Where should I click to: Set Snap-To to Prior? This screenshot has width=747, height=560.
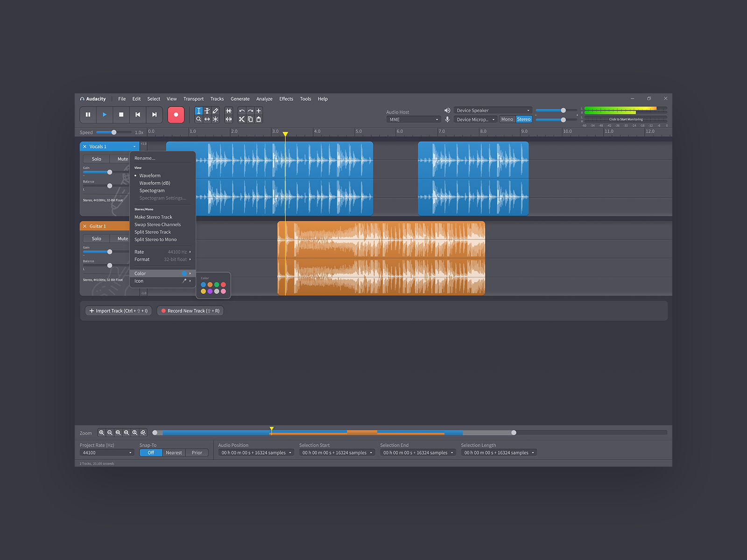197,453
